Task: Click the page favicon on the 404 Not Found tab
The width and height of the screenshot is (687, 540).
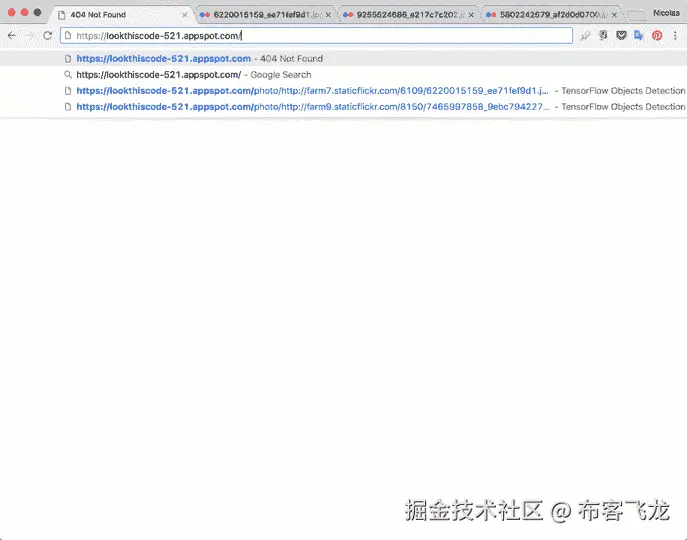Action: (62, 15)
